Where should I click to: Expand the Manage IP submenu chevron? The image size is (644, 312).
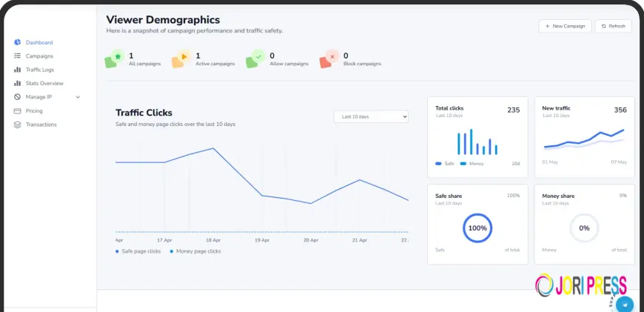(x=78, y=97)
